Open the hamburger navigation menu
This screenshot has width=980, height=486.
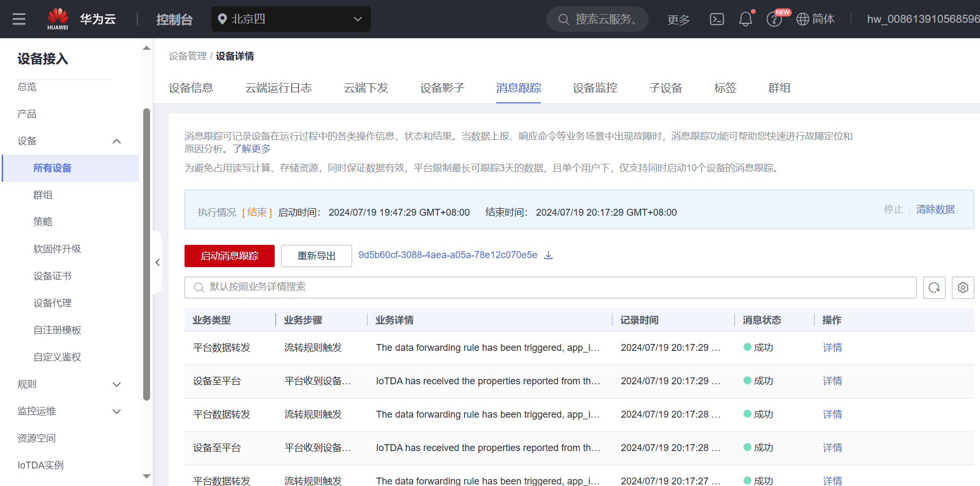(x=19, y=19)
